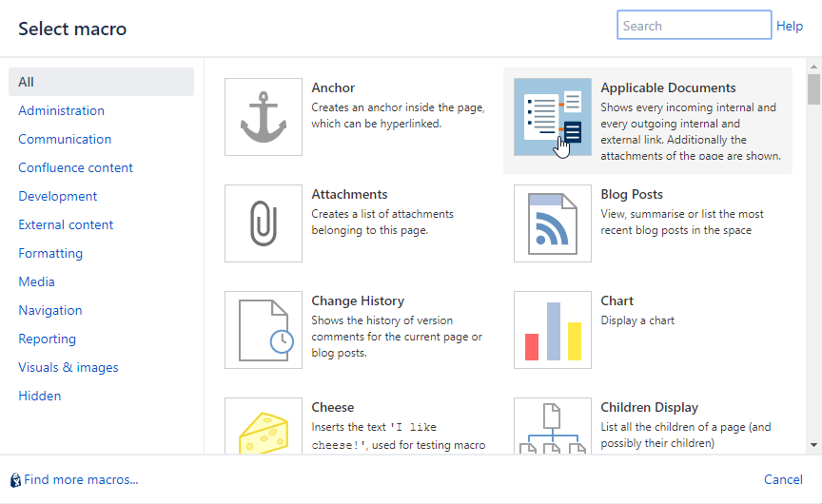Pick the Blog Posts RSS icon
The height and width of the screenshot is (504, 822).
click(553, 223)
